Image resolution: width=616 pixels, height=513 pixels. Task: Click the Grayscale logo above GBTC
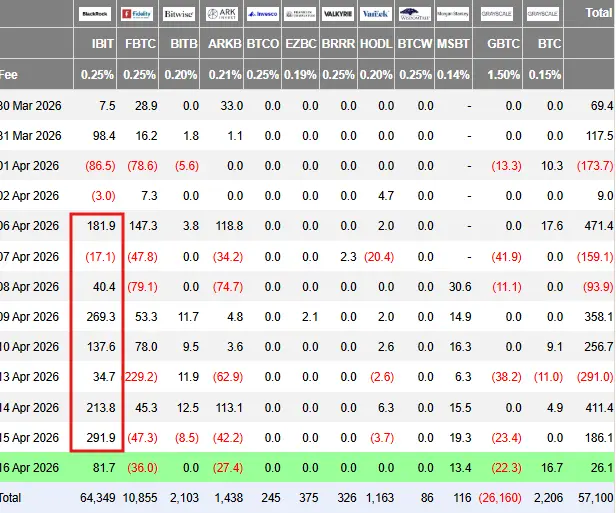(497, 14)
